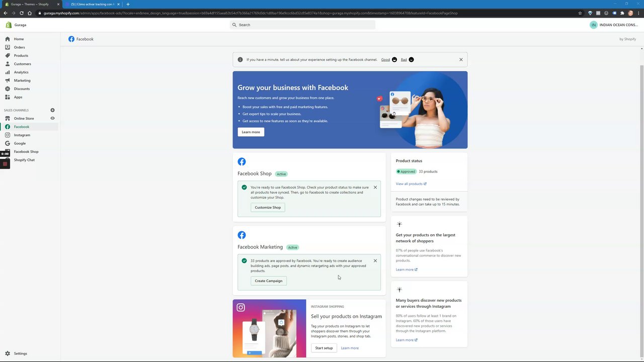Click the green checkmark in Facebook Shop notice

(x=244, y=187)
